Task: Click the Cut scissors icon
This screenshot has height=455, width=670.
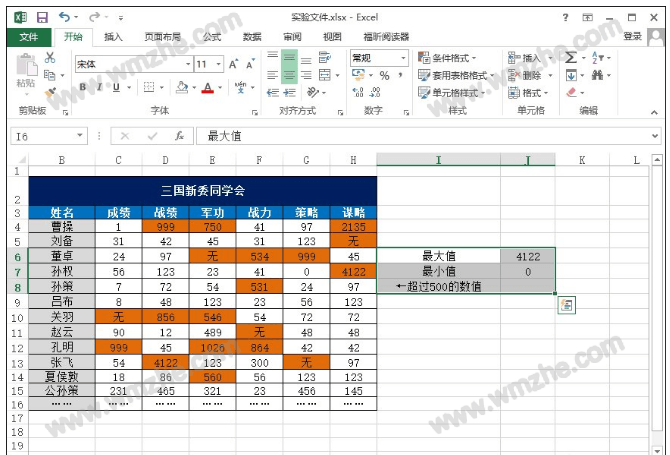Action: (x=50, y=57)
